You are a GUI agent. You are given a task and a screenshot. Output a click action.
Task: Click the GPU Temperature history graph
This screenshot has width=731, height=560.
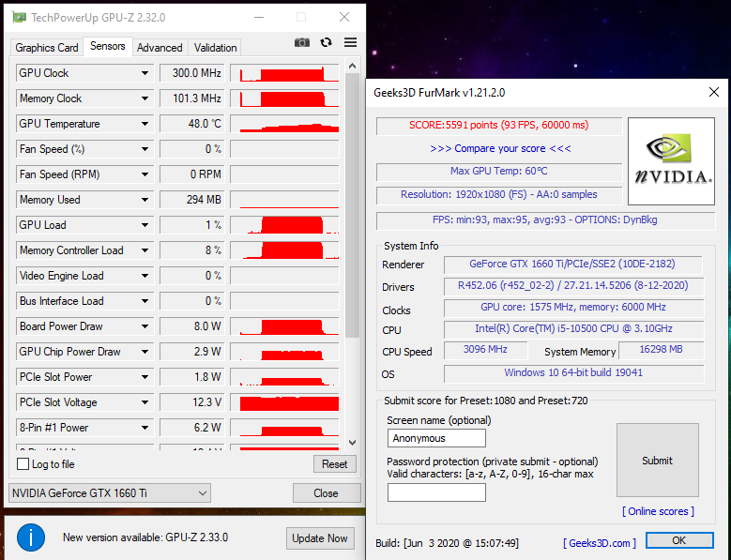point(285,124)
